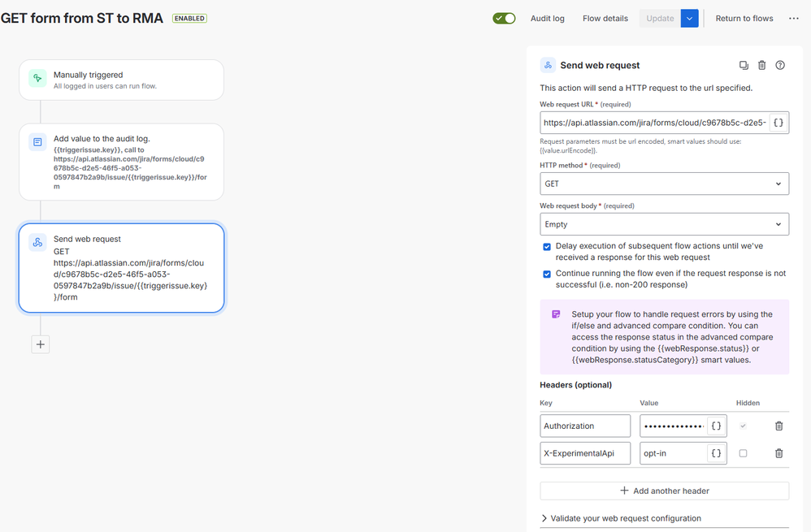Uncheck Continue running flow if non-200
Image resolution: width=811 pixels, height=532 pixels.
(x=547, y=274)
